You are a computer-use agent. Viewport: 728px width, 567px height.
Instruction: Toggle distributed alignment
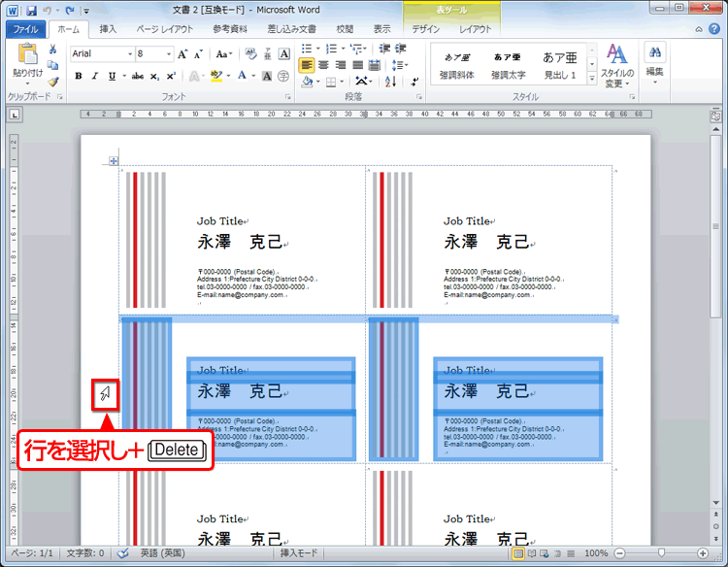pos(375,65)
